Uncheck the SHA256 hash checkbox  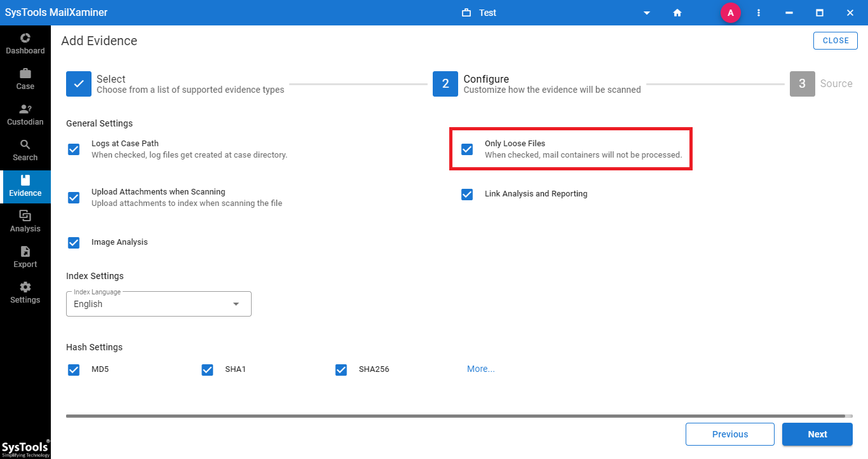[x=341, y=369]
